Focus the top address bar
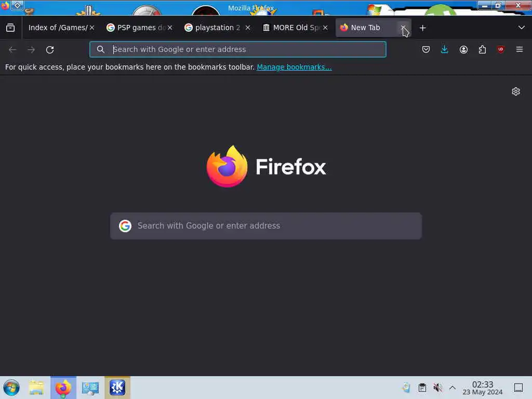 [238, 49]
